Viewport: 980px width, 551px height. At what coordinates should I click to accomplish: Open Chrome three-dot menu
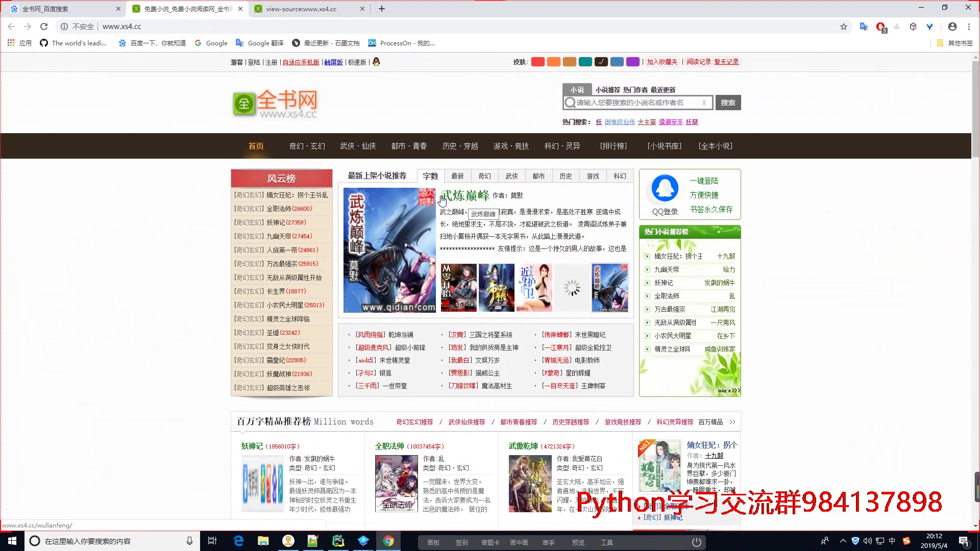[969, 27]
